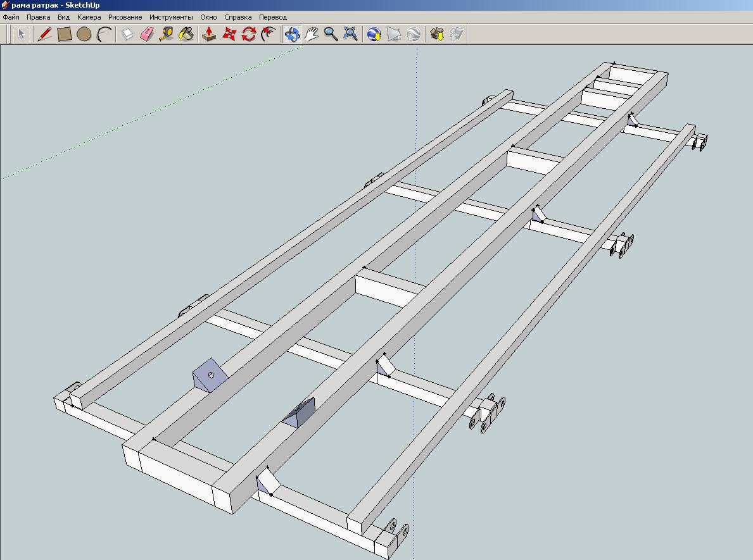Select the Arc tool
Viewport: 753px width, 560px height.
[x=104, y=34]
